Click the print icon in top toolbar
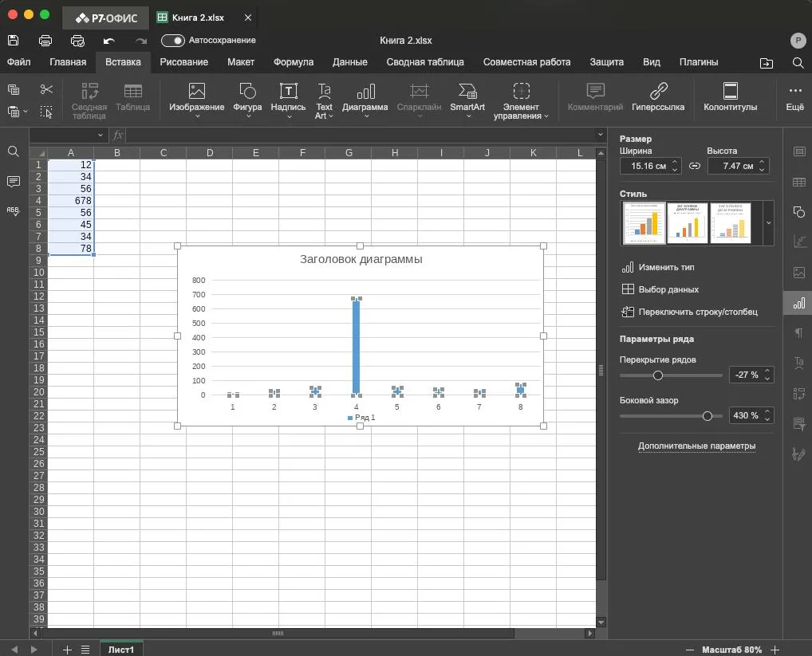The height and width of the screenshot is (656, 812). coord(45,41)
